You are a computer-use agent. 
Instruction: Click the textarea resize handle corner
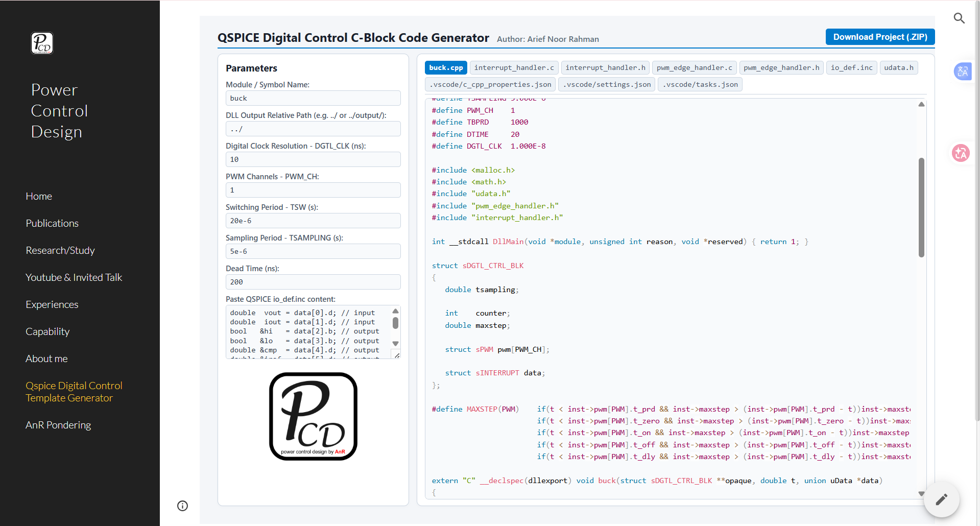coord(396,355)
